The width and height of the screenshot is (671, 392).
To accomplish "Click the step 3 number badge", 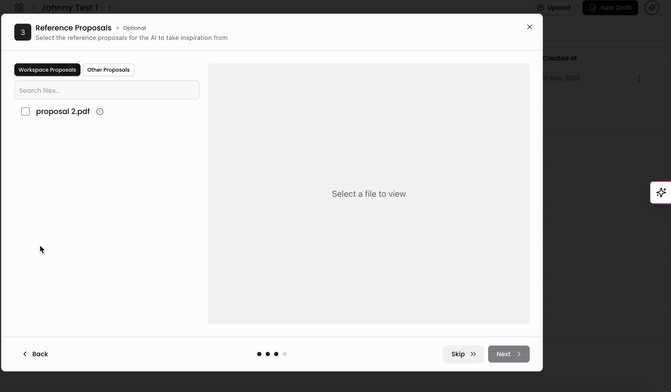I will 23,32.
